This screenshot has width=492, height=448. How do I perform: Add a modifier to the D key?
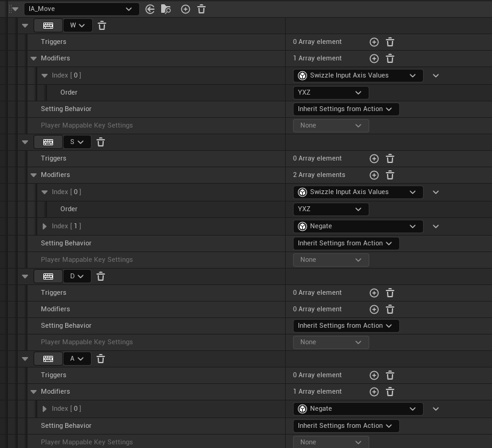coord(374,309)
